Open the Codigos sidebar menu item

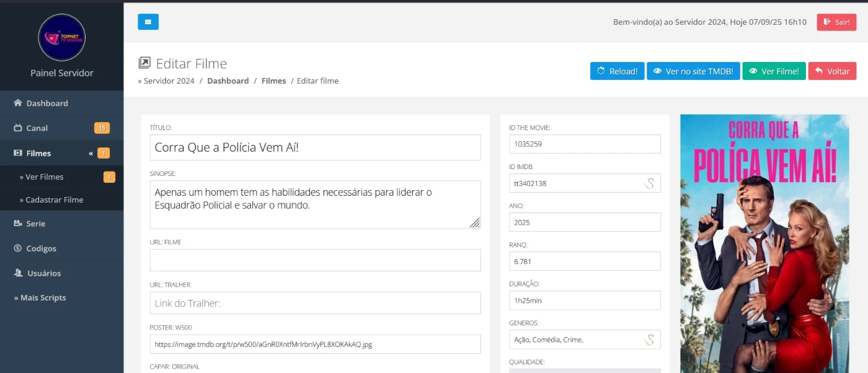pos(62,248)
